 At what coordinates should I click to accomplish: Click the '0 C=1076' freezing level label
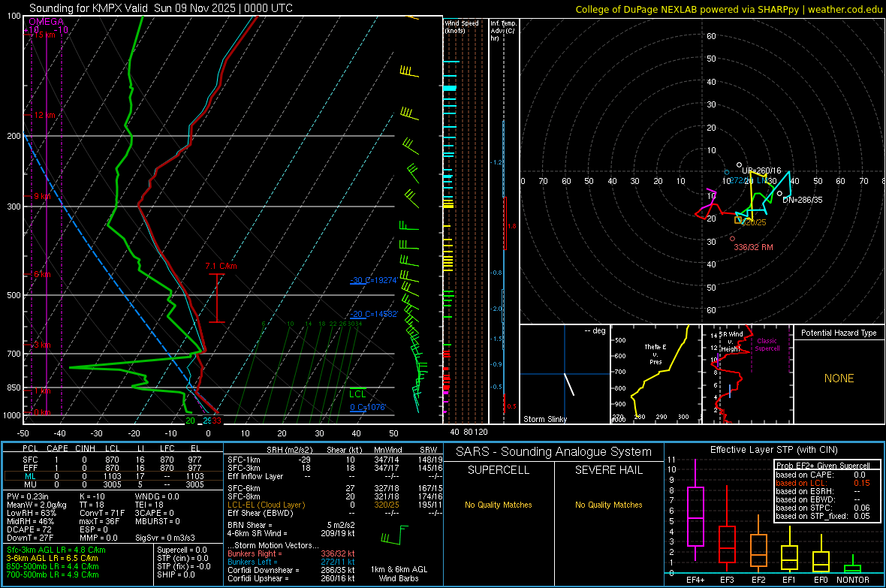(367, 407)
